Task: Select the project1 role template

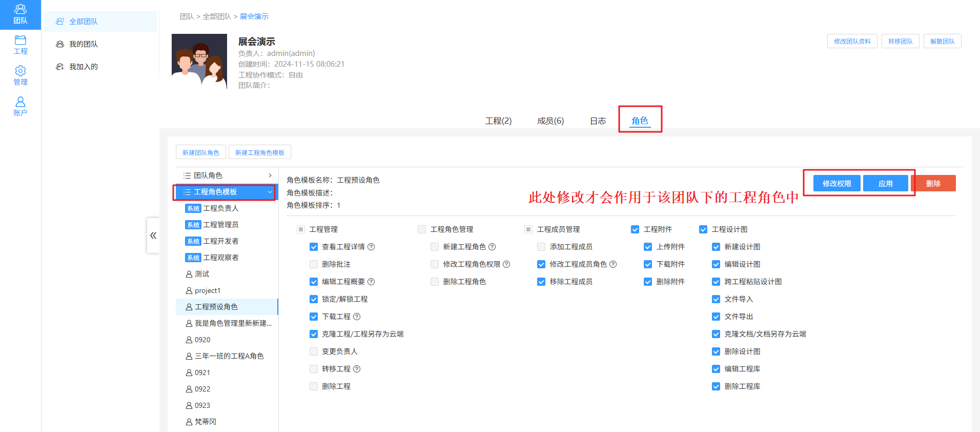Action: (x=227, y=290)
